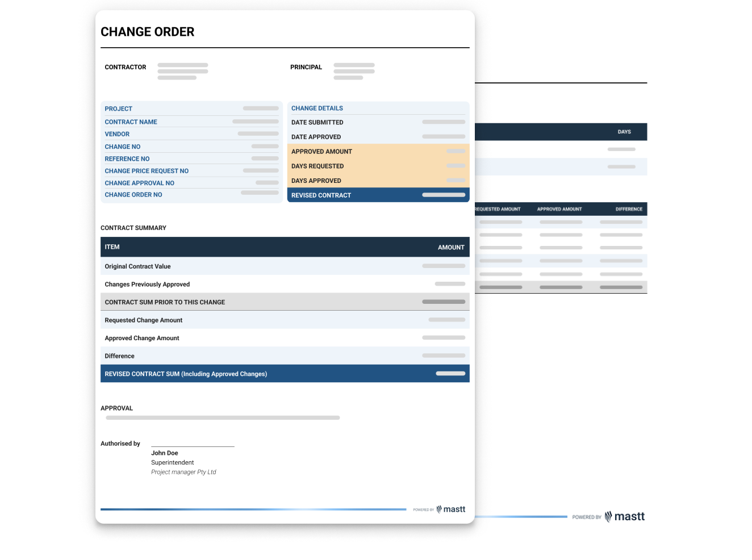This screenshot has height=560, width=752.
Task: Click the ITEM column header in Contract Summary
Action: click(x=112, y=246)
